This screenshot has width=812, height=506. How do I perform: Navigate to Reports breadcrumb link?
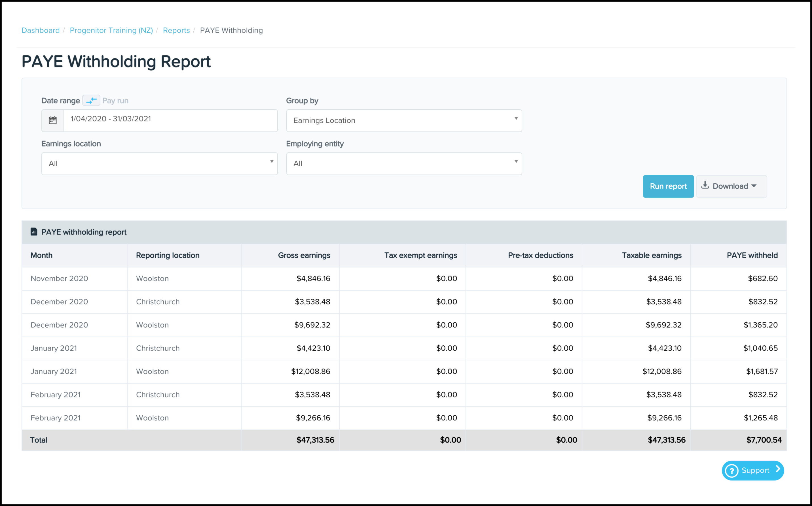tap(176, 30)
